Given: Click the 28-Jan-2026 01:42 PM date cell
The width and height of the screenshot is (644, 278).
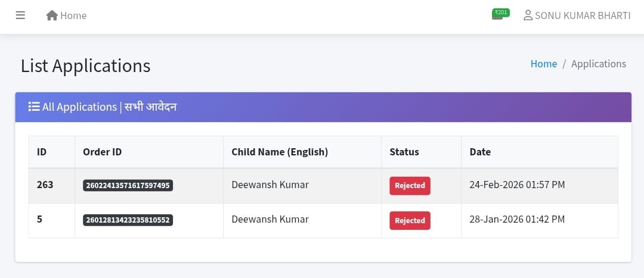Looking at the screenshot, I should pyautogui.click(x=517, y=219).
